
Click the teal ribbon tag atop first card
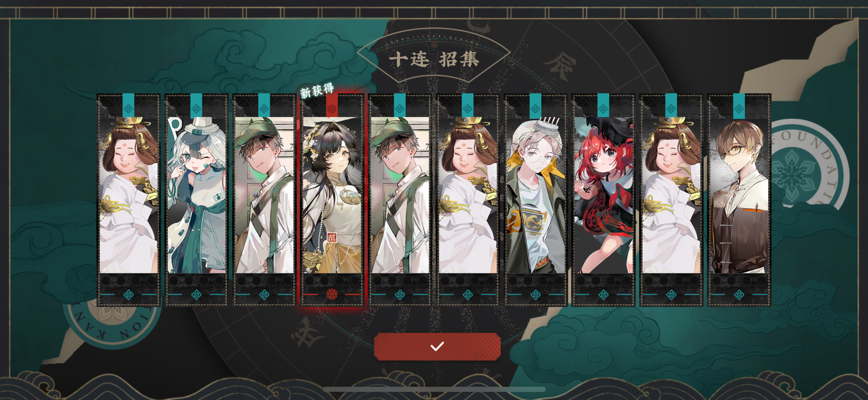click(128, 106)
